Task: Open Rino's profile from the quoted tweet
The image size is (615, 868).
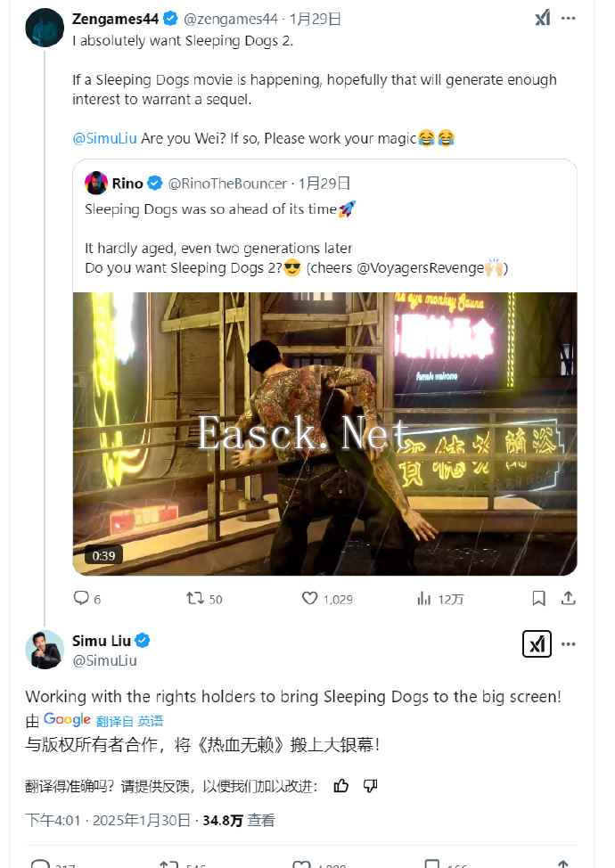Action: tap(127, 183)
